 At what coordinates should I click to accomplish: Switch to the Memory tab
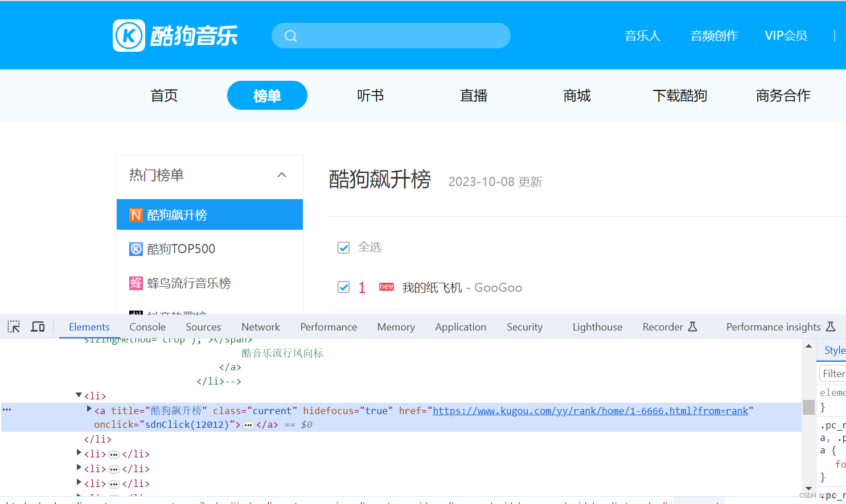point(396,327)
